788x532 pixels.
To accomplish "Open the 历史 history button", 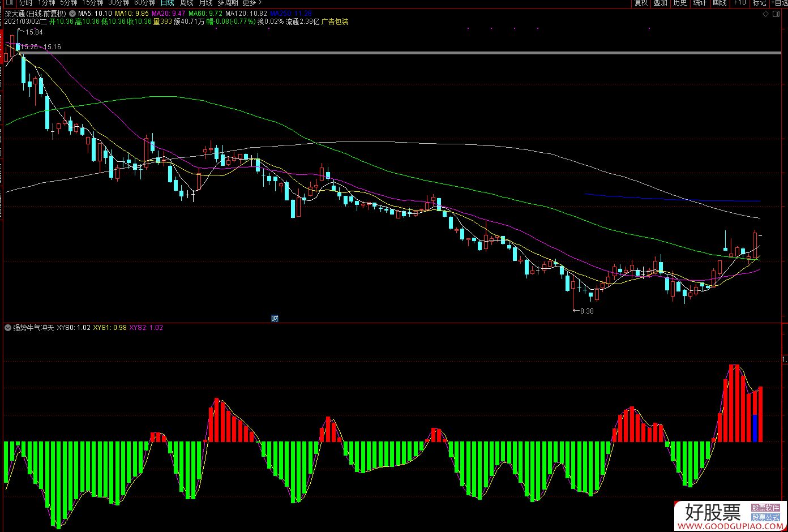I will [680, 3].
